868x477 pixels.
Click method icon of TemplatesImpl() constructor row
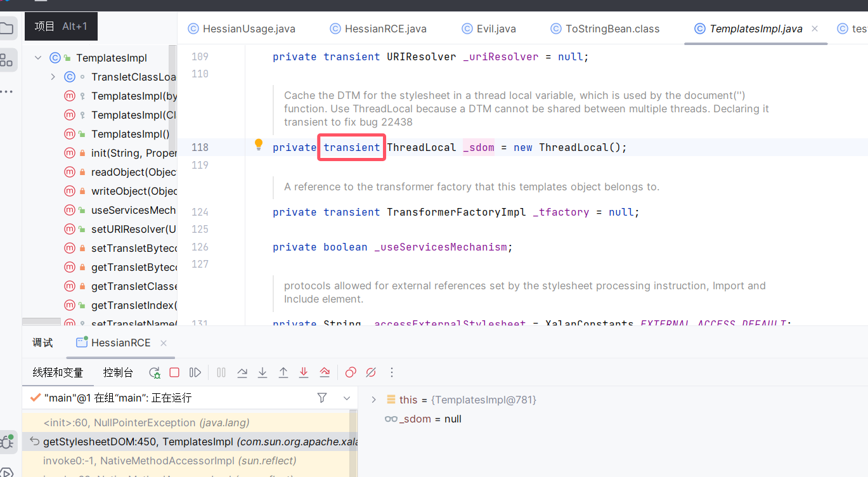pos(70,134)
